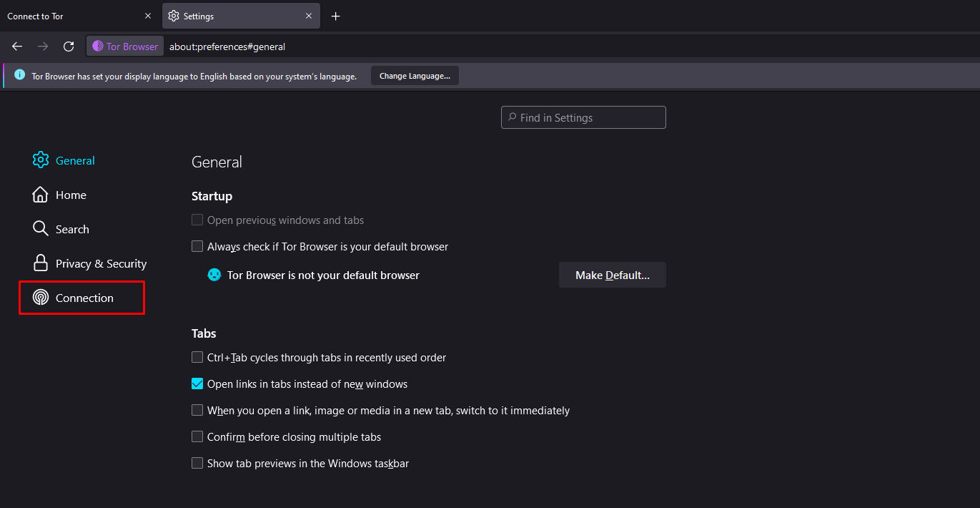
Task: Click the Startup section heading
Action: [x=212, y=196]
